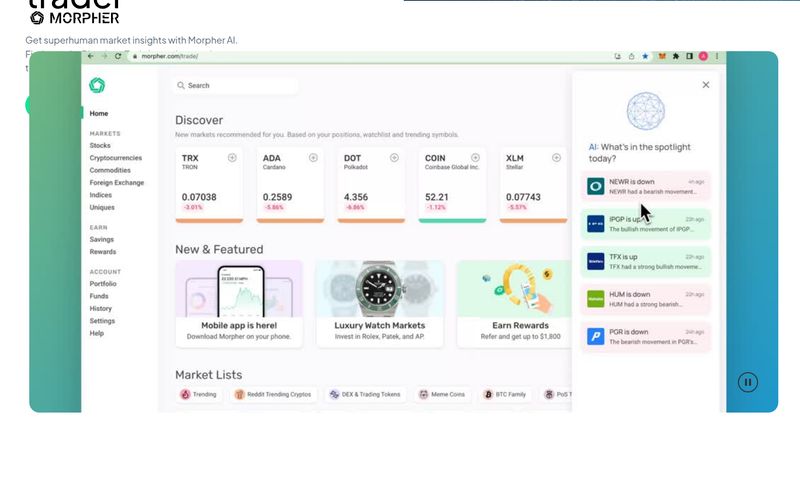Open the COIN Coinbase market card

(x=453, y=185)
